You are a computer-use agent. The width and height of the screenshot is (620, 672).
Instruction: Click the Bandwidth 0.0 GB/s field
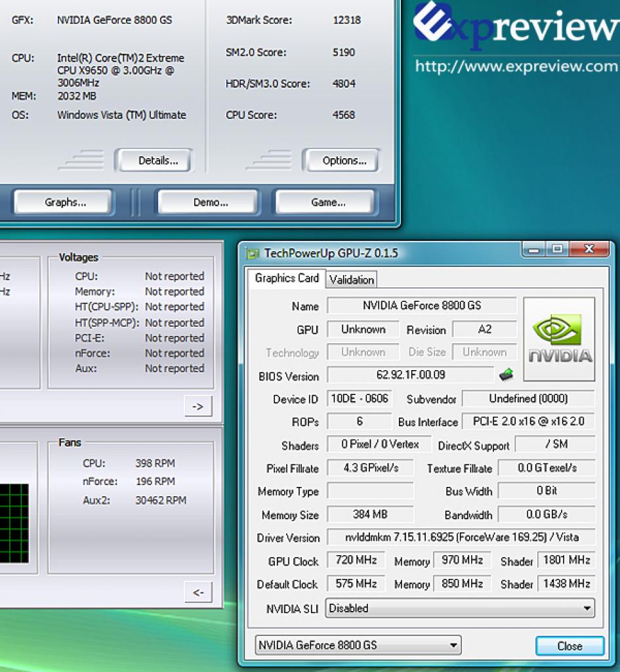(547, 514)
